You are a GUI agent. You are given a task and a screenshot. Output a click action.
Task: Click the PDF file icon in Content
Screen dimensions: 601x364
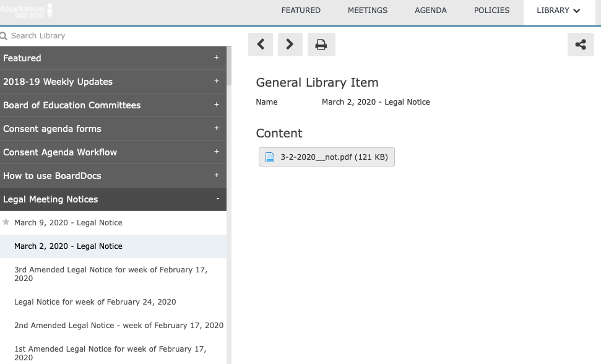click(x=270, y=157)
